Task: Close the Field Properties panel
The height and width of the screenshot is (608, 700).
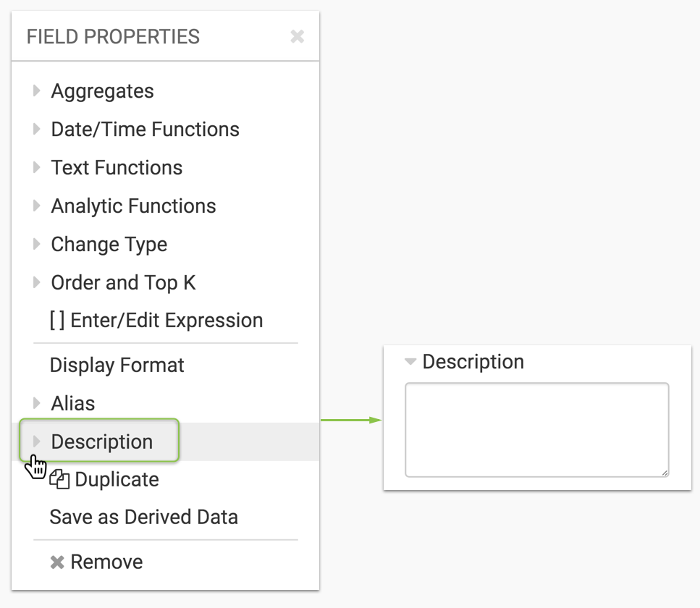Action: tap(297, 36)
